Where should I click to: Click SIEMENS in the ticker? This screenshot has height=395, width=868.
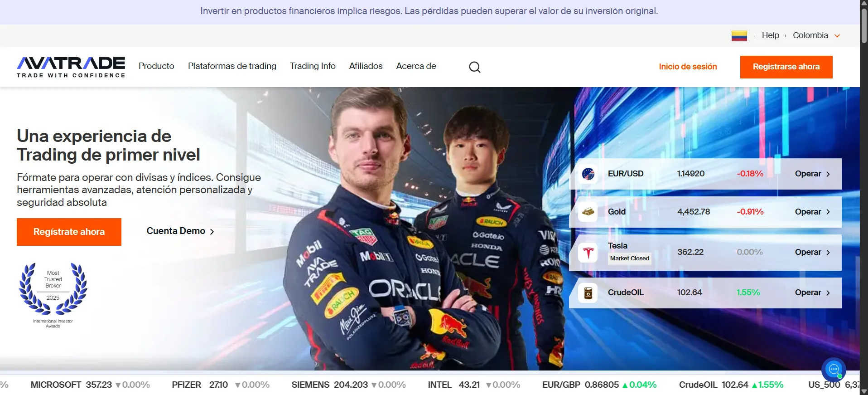point(310,385)
